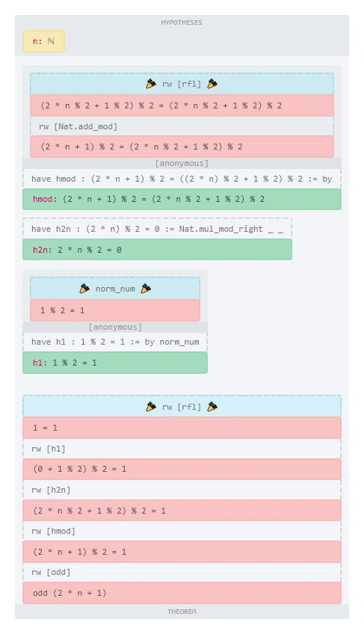This screenshot has width=364, height=634.
Task: Click the left party icon beside bottom rw [rfl]
Action: 151,407
